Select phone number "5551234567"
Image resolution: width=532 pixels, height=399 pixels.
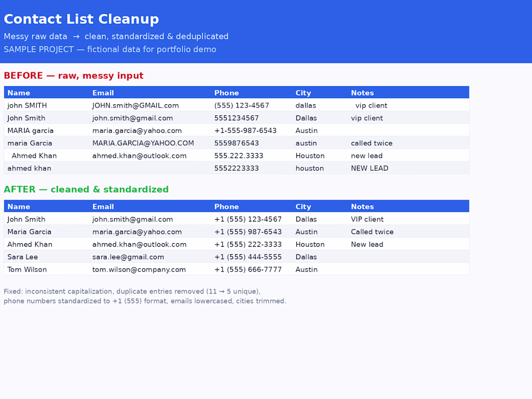(236, 118)
